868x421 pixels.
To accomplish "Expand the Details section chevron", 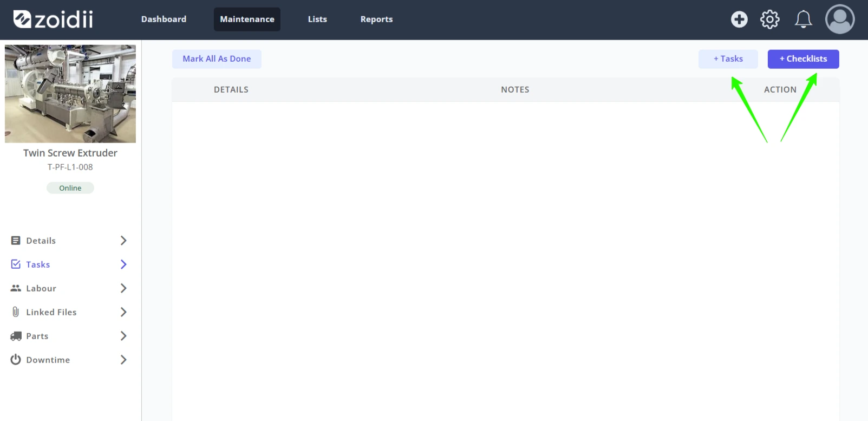I will 123,241.
